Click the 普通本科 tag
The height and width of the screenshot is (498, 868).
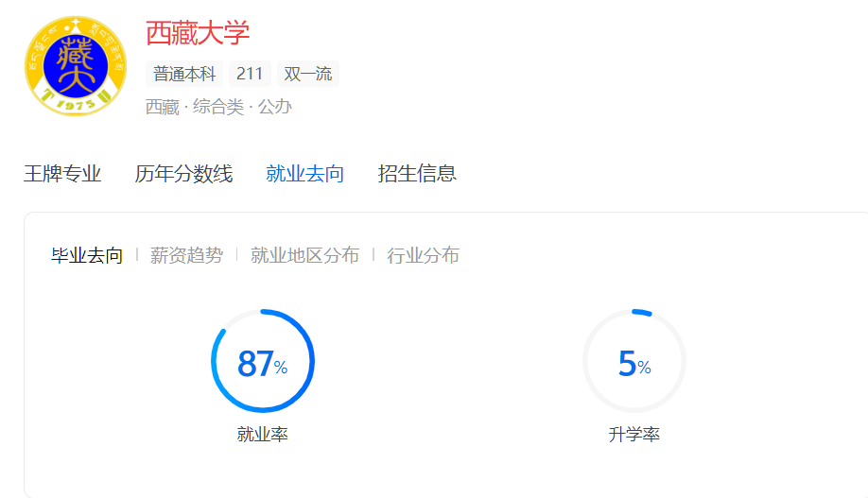(x=184, y=74)
